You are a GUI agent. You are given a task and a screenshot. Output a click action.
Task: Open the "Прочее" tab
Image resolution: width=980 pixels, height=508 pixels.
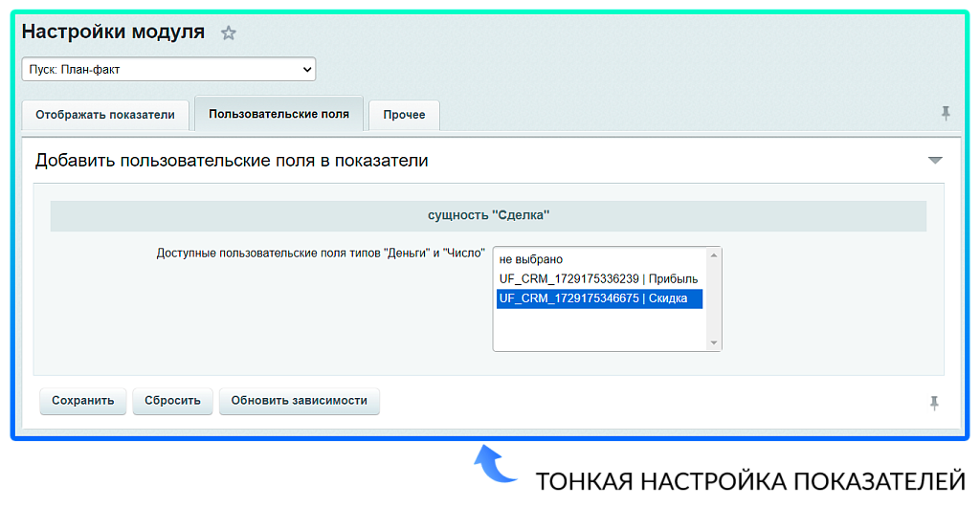pos(404,115)
